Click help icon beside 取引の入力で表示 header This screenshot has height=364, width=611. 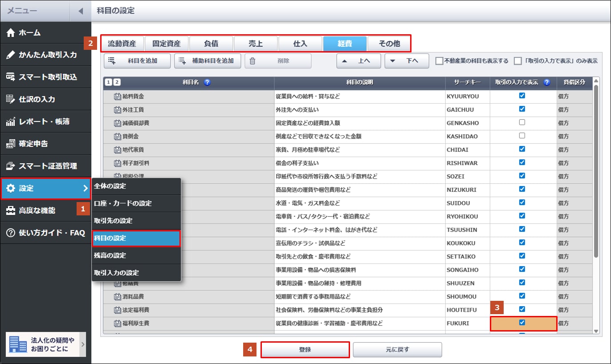[547, 82]
